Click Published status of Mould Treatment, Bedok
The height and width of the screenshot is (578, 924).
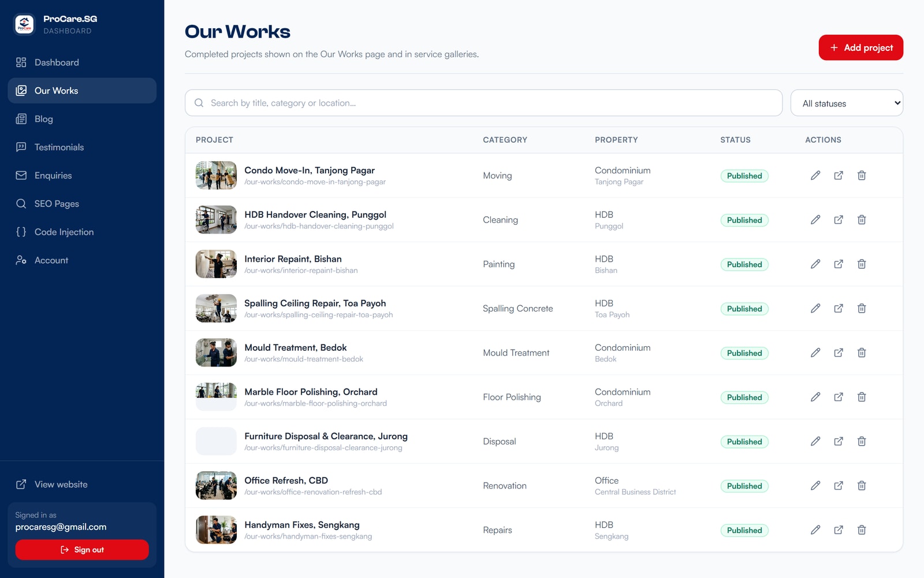[x=744, y=353]
